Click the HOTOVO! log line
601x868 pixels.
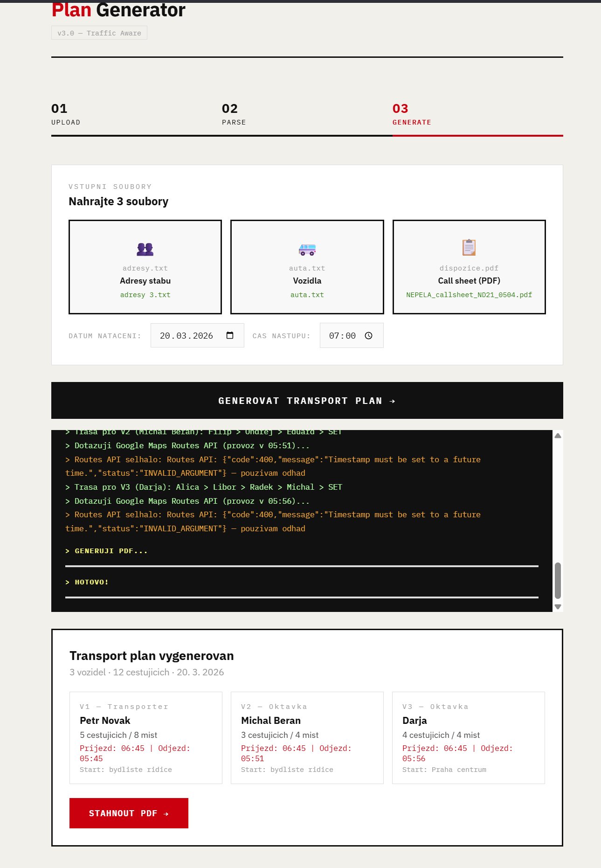[87, 582]
